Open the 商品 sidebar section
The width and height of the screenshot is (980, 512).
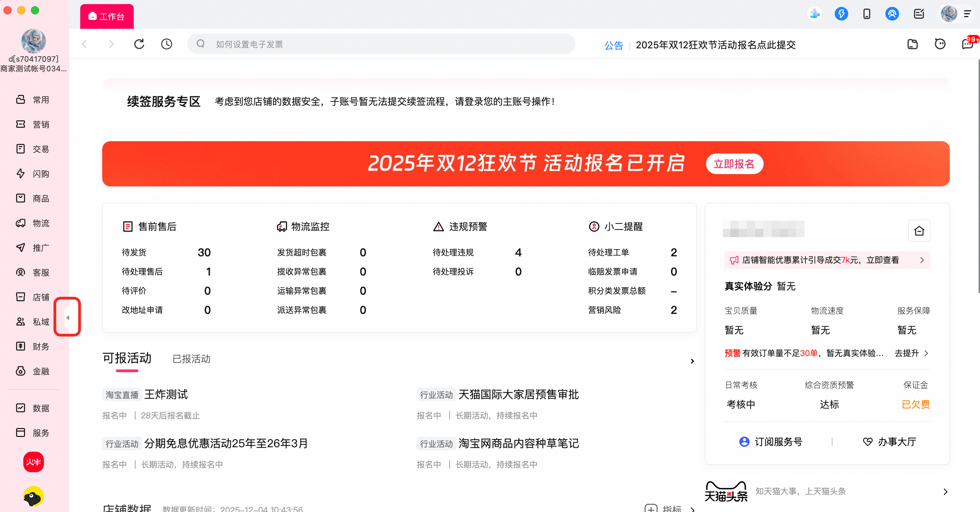(33, 198)
